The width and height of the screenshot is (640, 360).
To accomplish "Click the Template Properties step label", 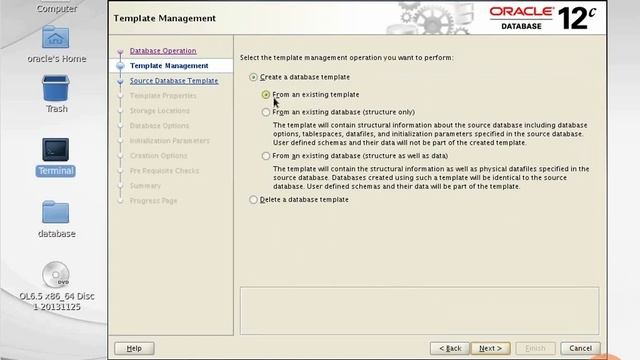I will point(163,96).
